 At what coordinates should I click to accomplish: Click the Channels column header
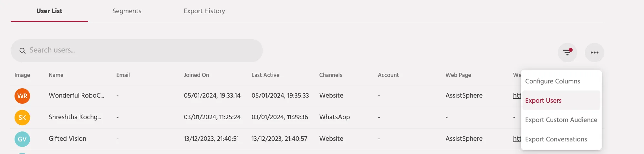pos(331,75)
